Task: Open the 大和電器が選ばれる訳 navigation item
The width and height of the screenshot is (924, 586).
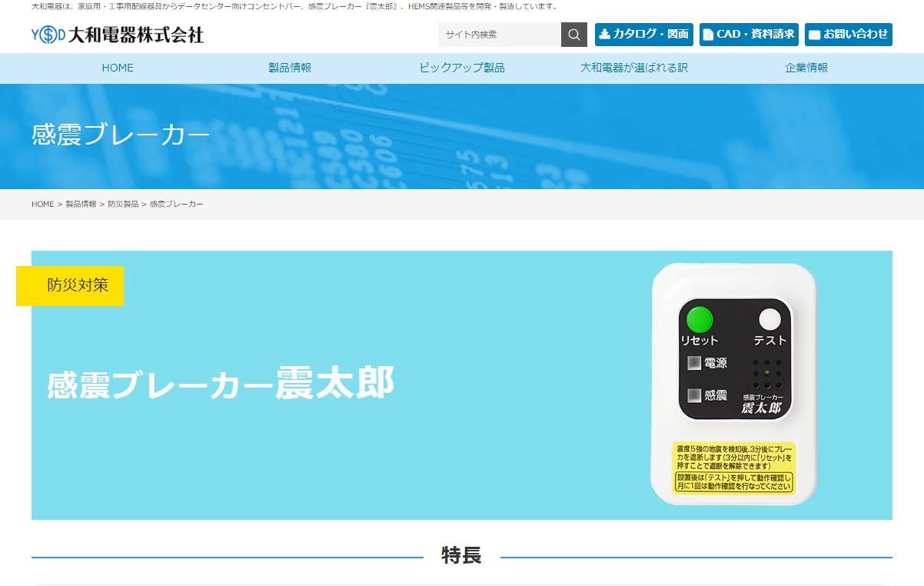Action: [x=634, y=68]
